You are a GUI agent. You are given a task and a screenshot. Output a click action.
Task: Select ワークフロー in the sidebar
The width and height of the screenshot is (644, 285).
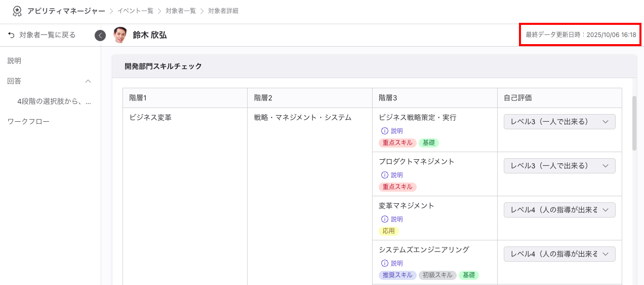point(28,122)
